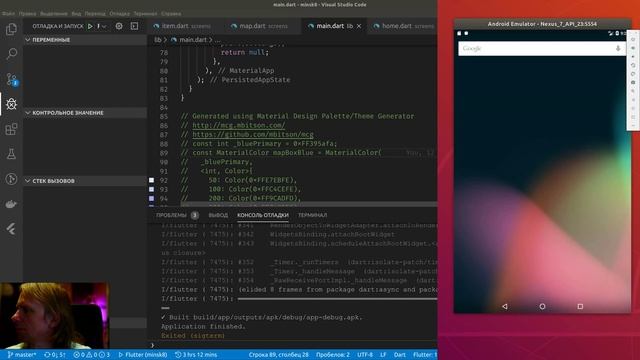
Task: Open the Вид menu
Action: click(76, 13)
